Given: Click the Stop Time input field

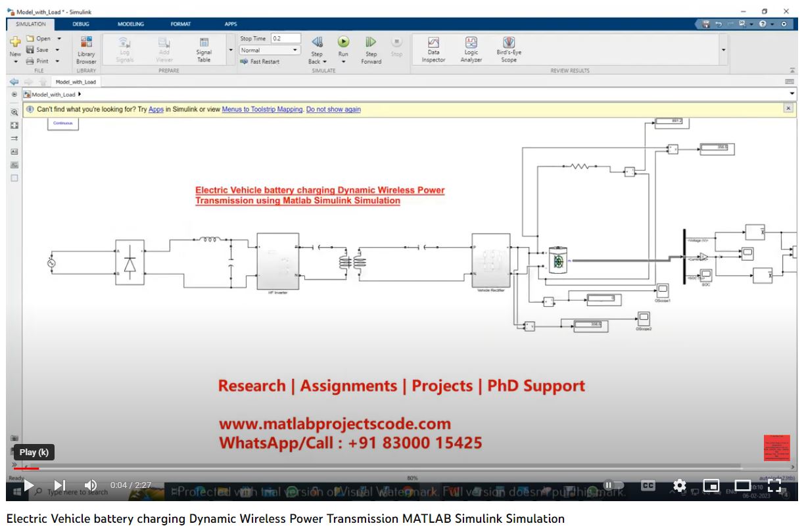Looking at the screenshot, I should 284,37.
